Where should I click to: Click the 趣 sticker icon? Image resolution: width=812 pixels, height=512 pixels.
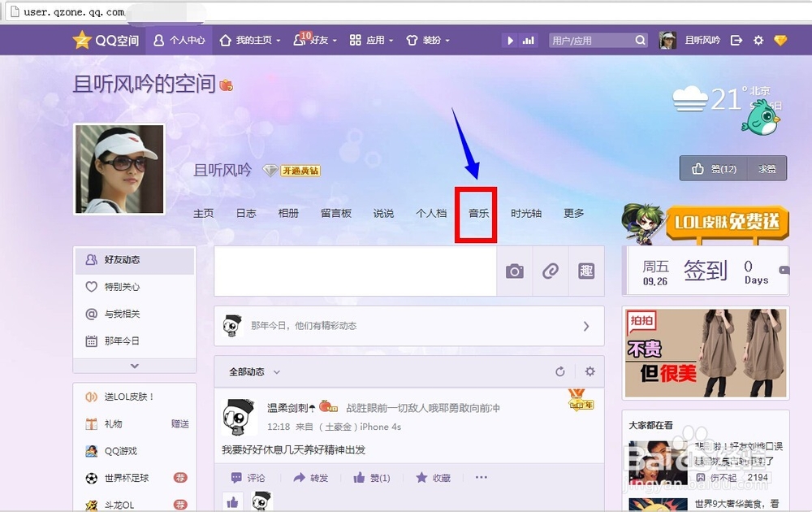pos(586,271)
